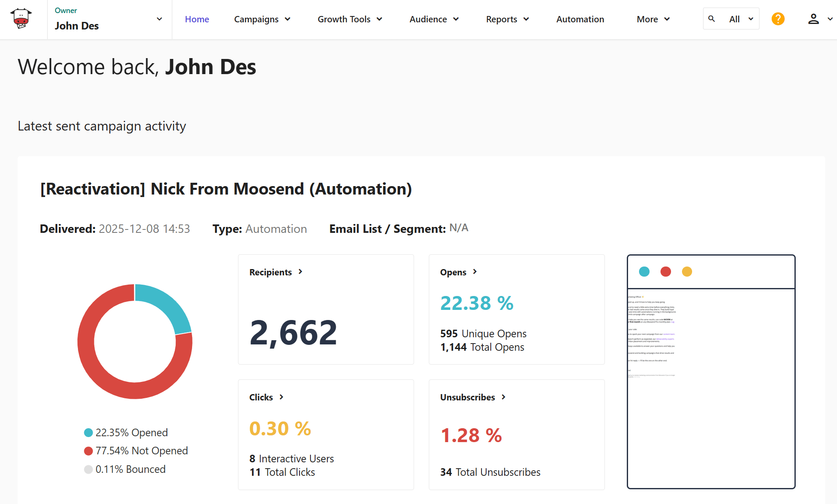Click the teal circle in the email preview header
The width and height of the screenshot is (837, 504).
coord(644,272)
